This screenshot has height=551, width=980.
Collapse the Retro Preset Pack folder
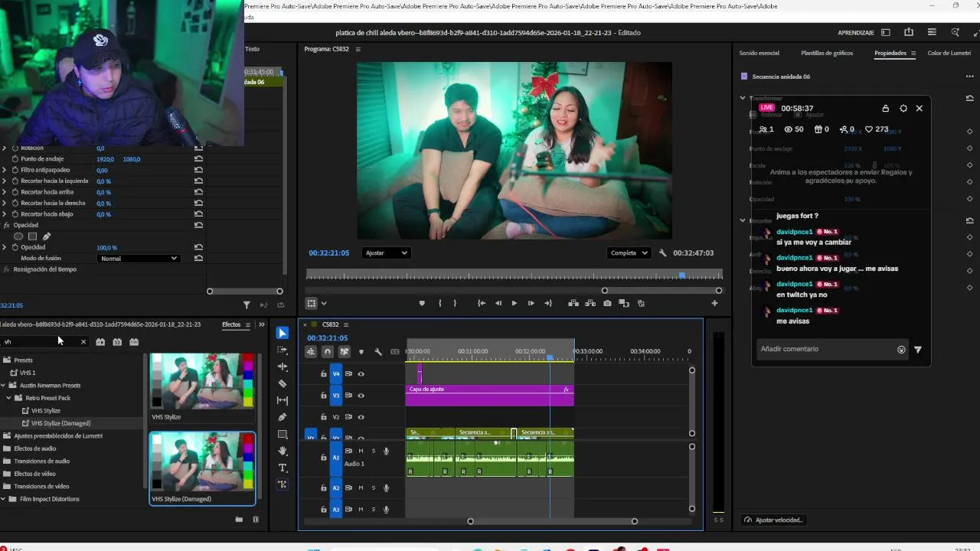[9, 398]
